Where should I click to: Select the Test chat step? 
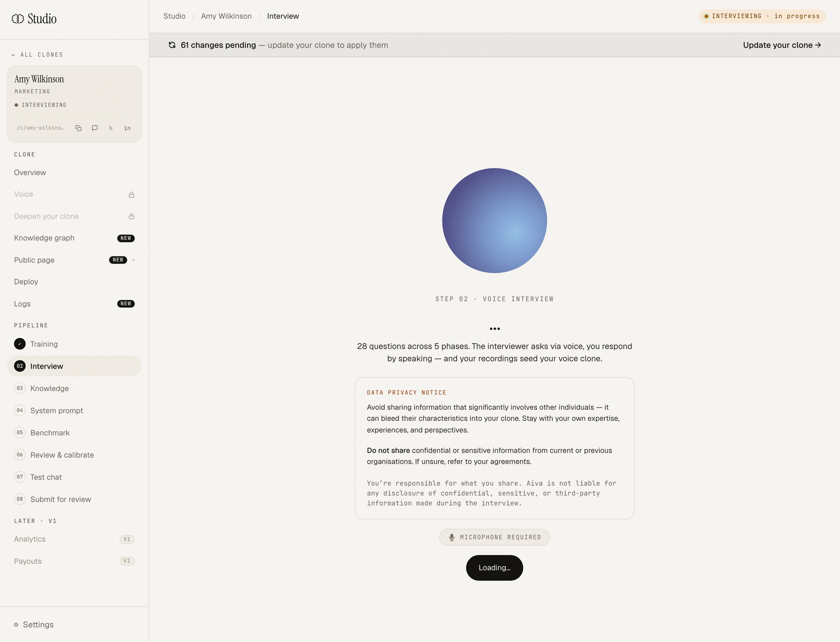(74, 477)
